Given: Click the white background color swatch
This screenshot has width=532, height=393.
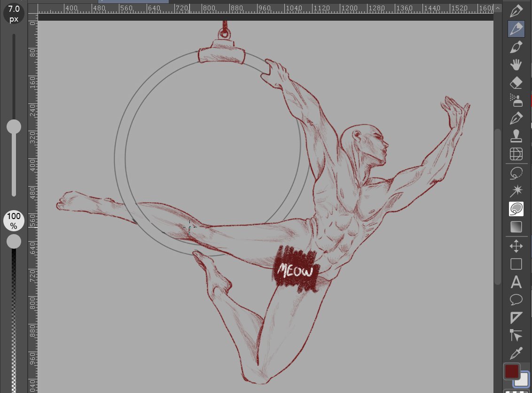Looking at the screenshot, I should click(x=523, y=380).
